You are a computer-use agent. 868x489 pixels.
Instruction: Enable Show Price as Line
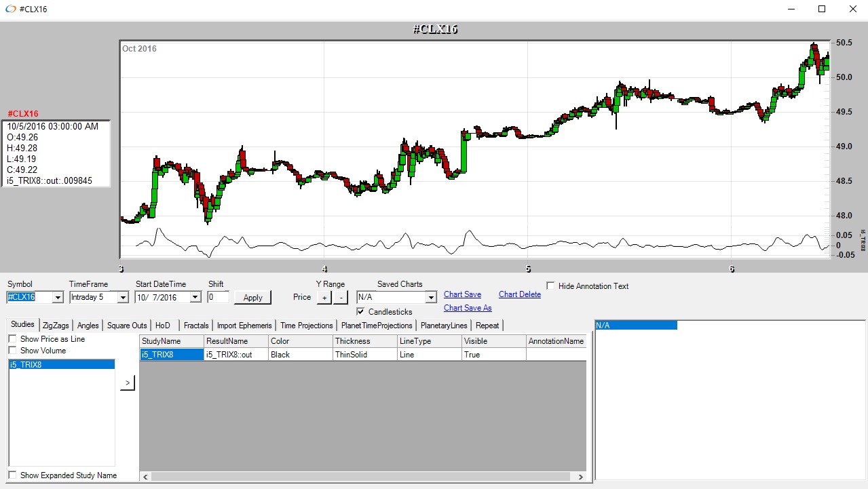[x=13, y=339]
